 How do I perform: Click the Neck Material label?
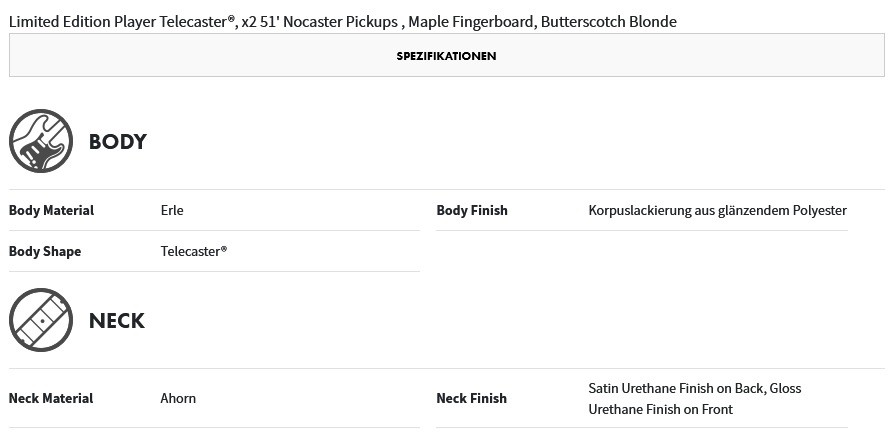[51, 398]
